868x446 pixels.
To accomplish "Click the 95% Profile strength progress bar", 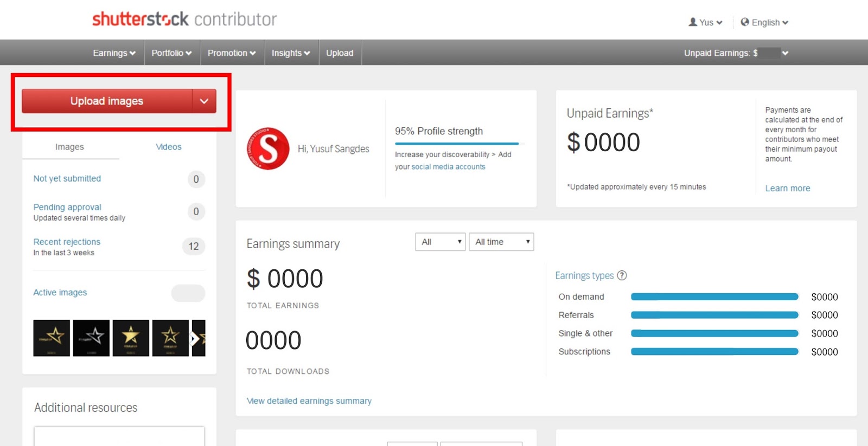I will (459, 144).
